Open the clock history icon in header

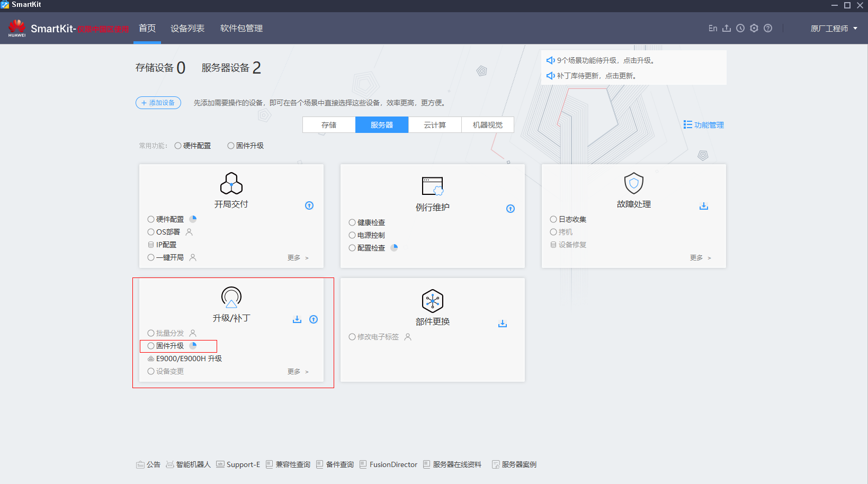740,28
